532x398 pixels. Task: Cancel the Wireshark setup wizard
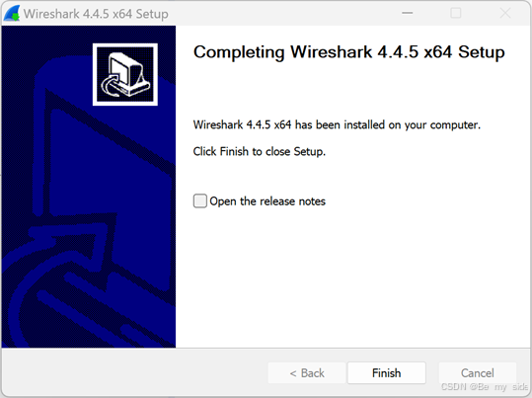click(x=478, y=373)
